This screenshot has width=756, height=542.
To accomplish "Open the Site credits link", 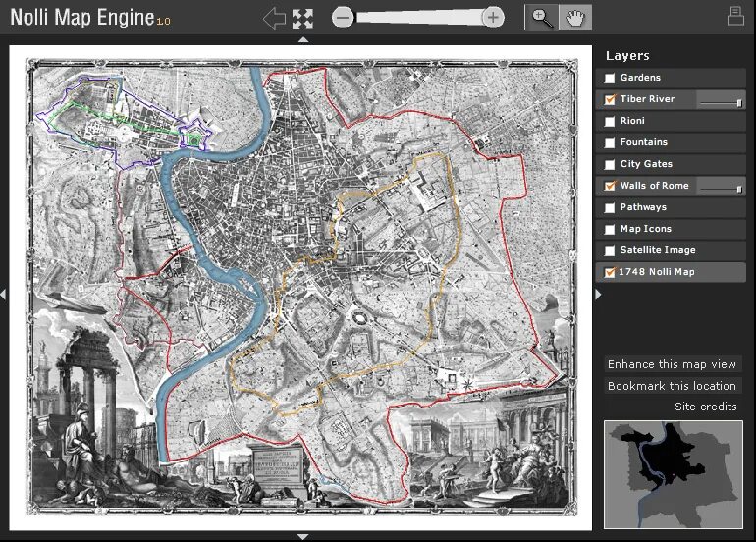I will [x=705, y=406].
